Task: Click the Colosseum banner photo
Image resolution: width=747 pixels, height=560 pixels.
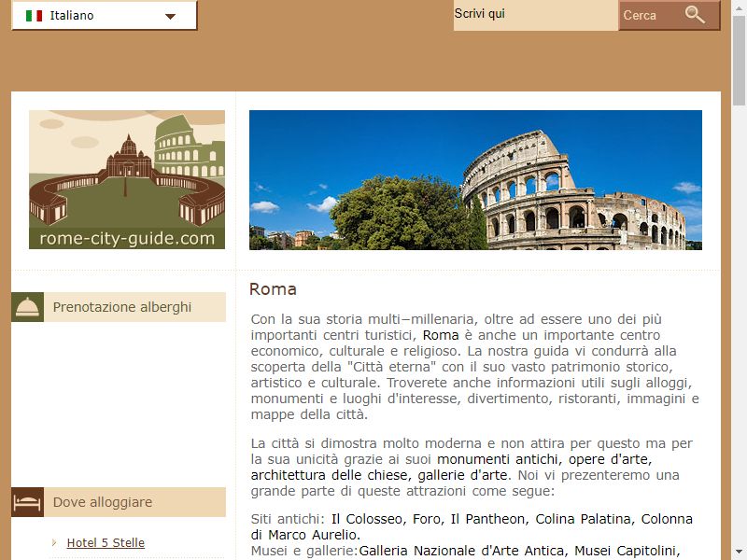Action: coord(475,180)
